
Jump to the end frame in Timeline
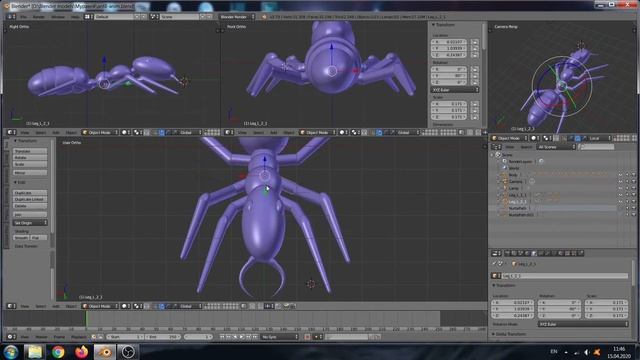[x=255, y=337]
